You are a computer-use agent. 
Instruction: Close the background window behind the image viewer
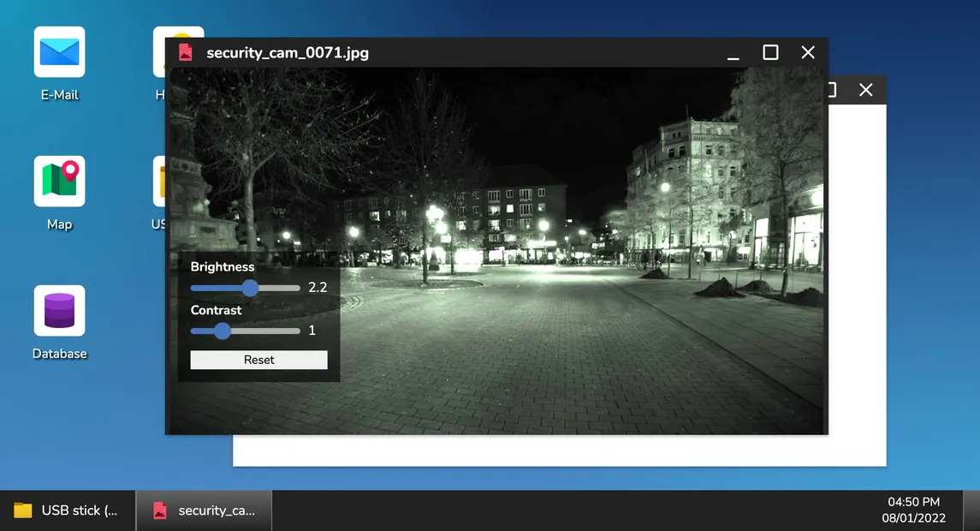865,90
